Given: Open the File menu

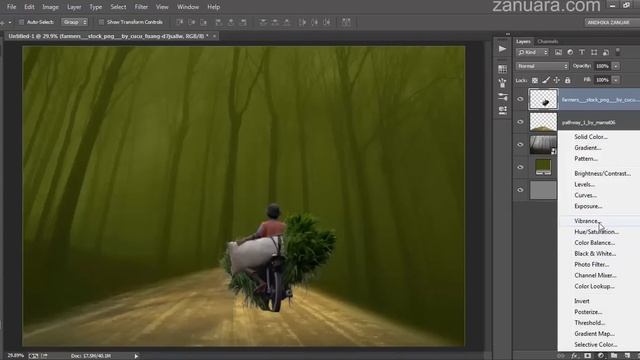Looking at the screenshot, I should 11,7.
